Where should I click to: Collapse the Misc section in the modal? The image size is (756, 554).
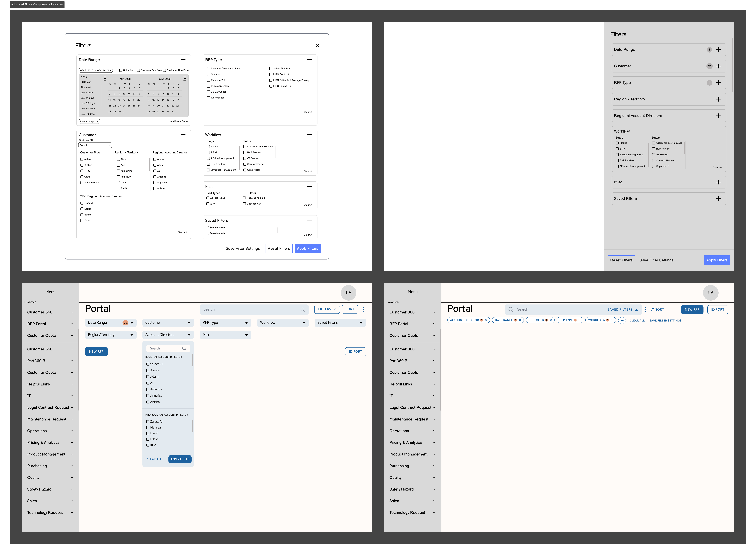309,186
